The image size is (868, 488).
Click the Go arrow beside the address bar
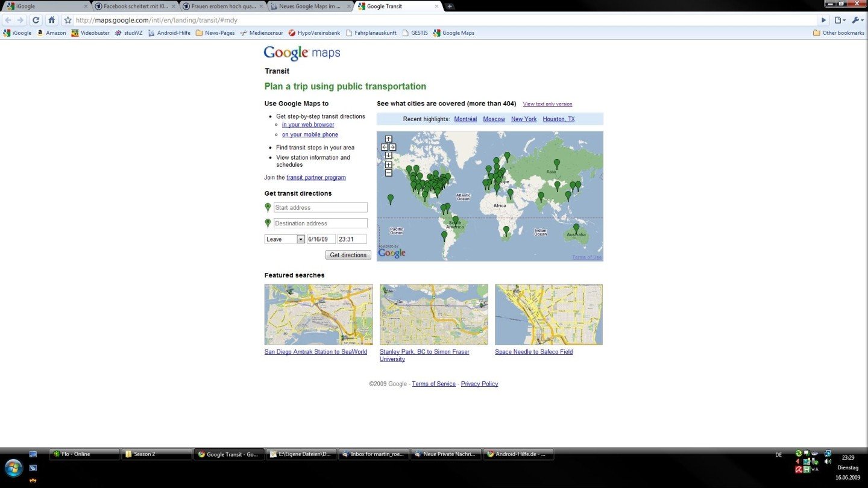tap(823, 20)
